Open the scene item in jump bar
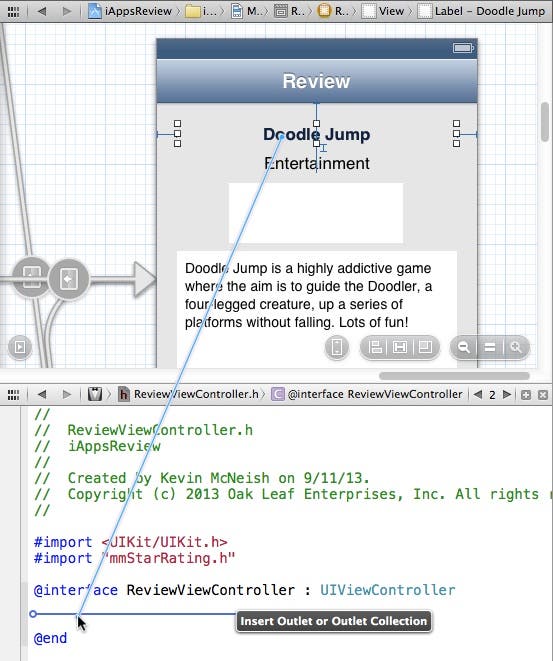 click(x=289, y=11)
